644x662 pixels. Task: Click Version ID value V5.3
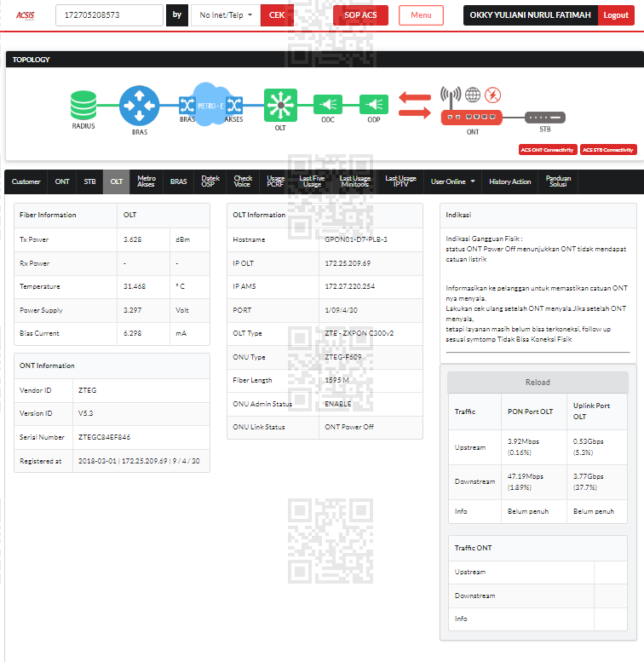(86, 413)
